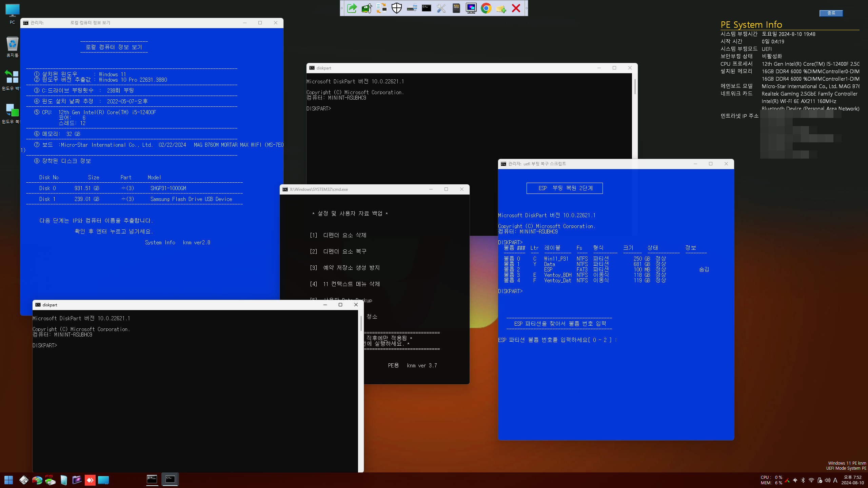Screen dimensions: 868x488
Task: Click the red X icon in top dock
Action: 516,8
